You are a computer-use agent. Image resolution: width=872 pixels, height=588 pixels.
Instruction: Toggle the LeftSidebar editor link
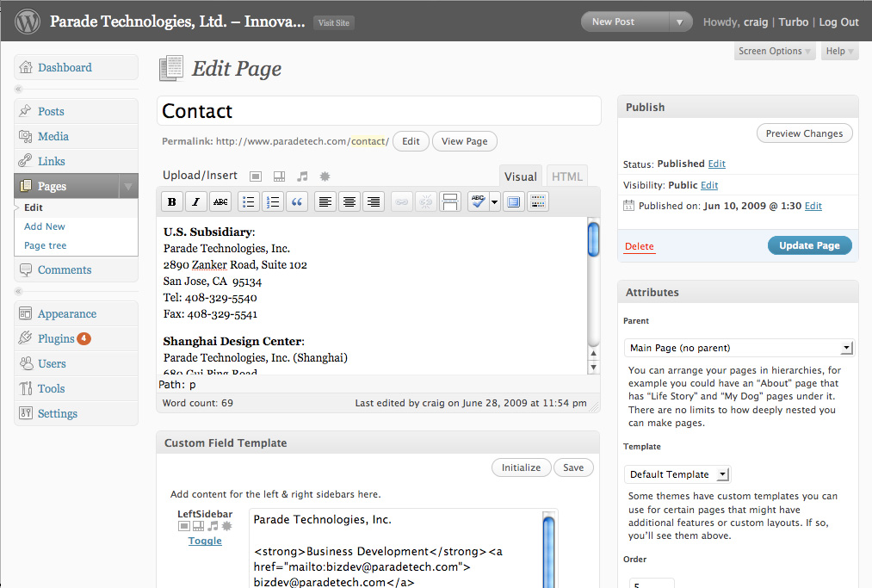point(205,541)
